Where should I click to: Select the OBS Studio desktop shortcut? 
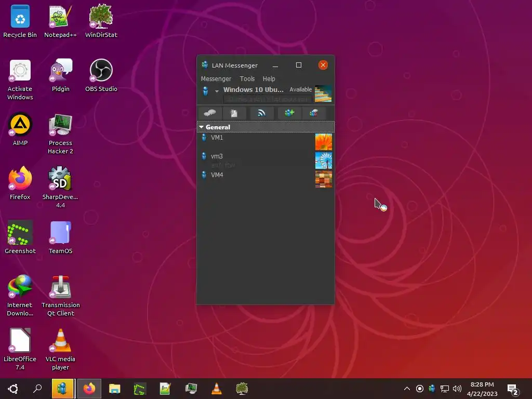click(101, 76)
